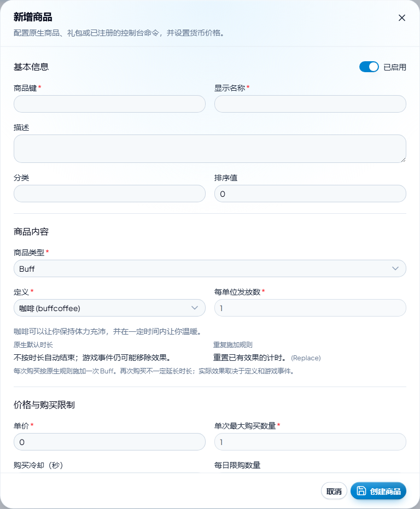Click the 每单位发放数 input field
The height and width of the screenshot is (509, 420).
310,308
